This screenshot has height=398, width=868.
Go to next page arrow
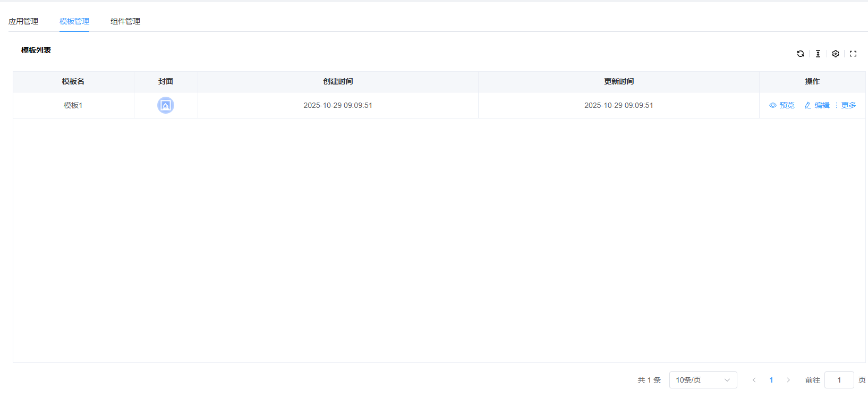[788, 380]
